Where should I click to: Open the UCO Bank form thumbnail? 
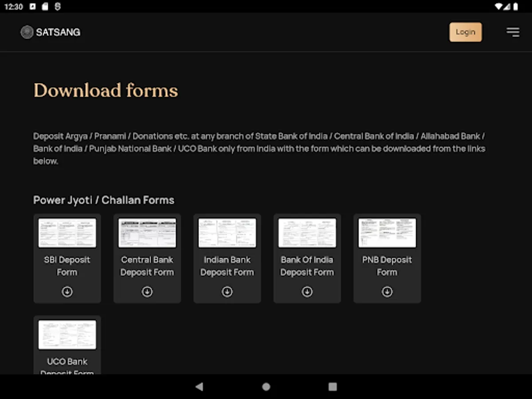coord(67,335)
